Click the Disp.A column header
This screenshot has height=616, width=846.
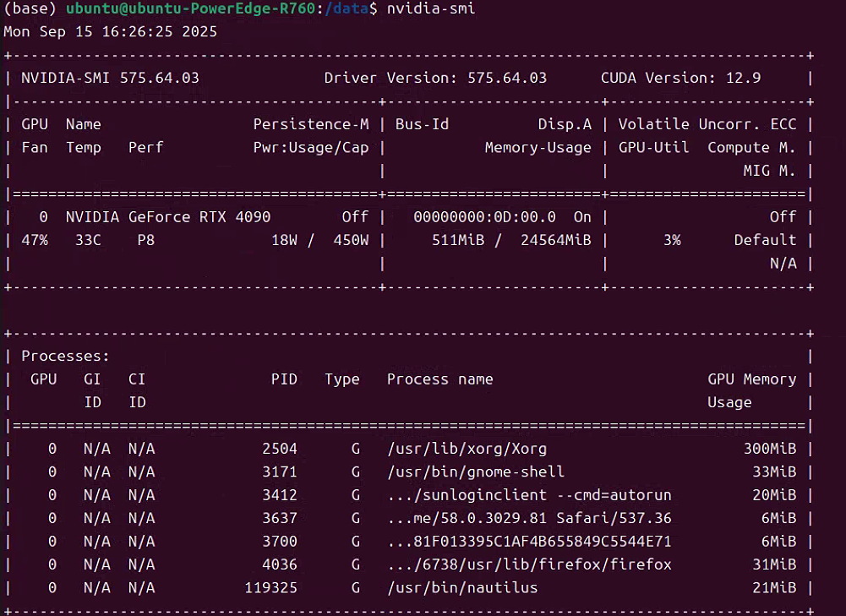pos(565,124)
